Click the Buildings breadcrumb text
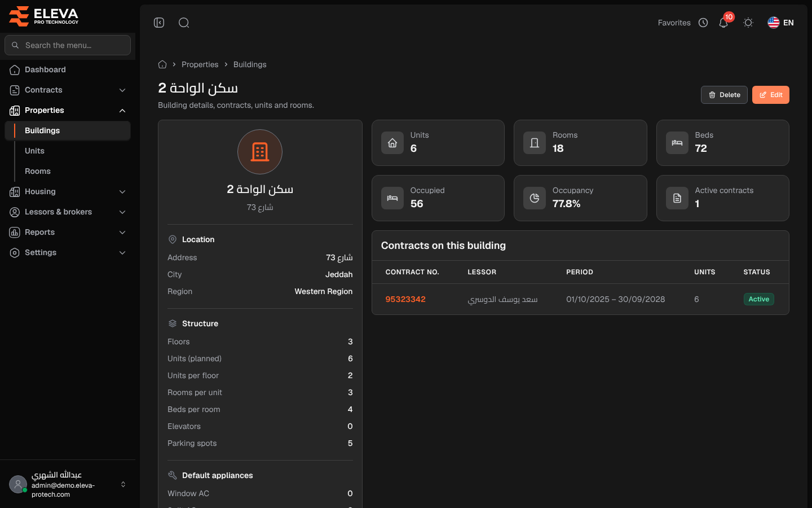This screenshot has width=812, height=508. tap(250, 64)
